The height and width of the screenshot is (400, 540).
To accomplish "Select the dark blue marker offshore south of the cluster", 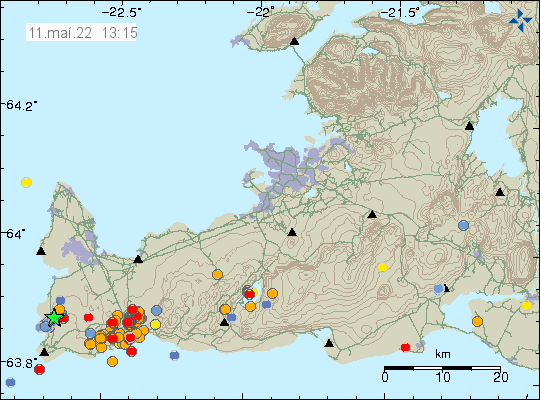I will [175, 355].
